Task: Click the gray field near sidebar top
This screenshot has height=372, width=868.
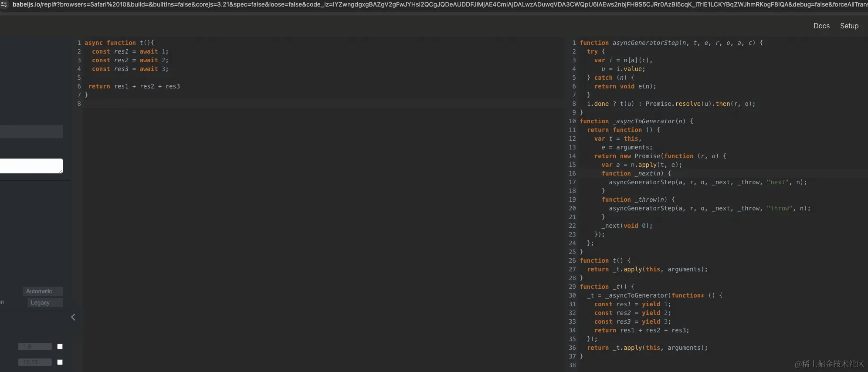Action: pos(31,132)
